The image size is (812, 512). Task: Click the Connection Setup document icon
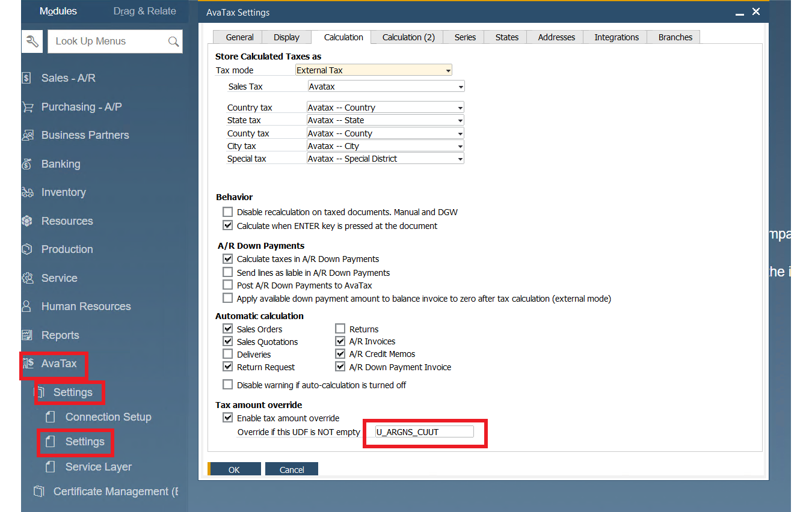[x=51, y=417]
